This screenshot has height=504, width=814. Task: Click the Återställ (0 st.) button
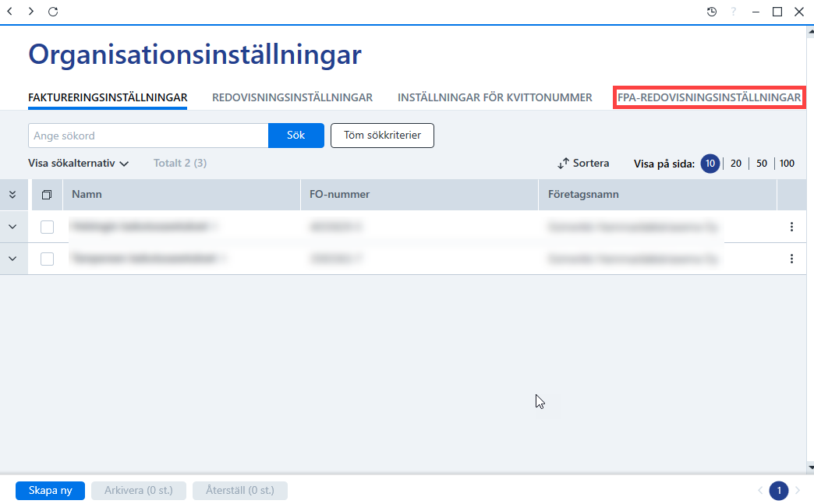tap(240, 491)
